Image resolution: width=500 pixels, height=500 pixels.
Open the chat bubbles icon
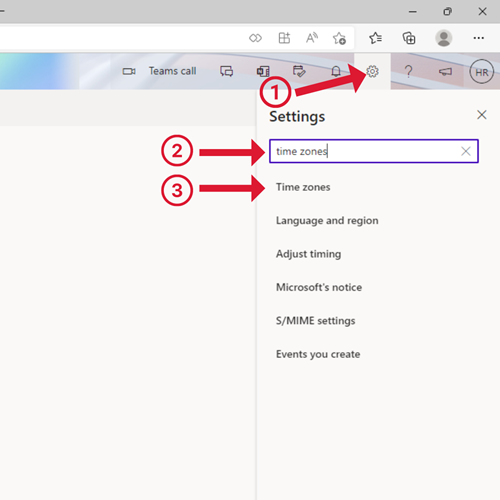coord(226,71)
